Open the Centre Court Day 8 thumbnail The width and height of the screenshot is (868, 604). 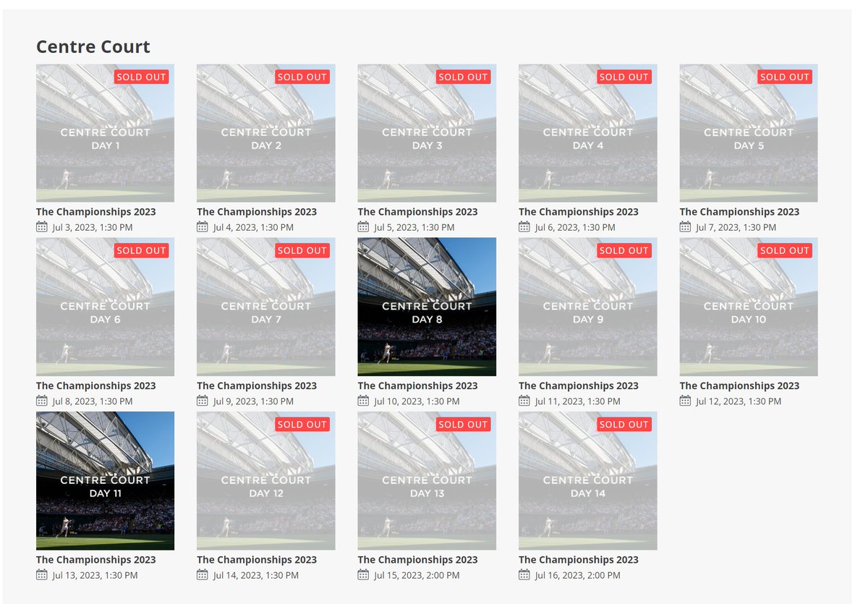pyautogui.click(x=427, y=307)
